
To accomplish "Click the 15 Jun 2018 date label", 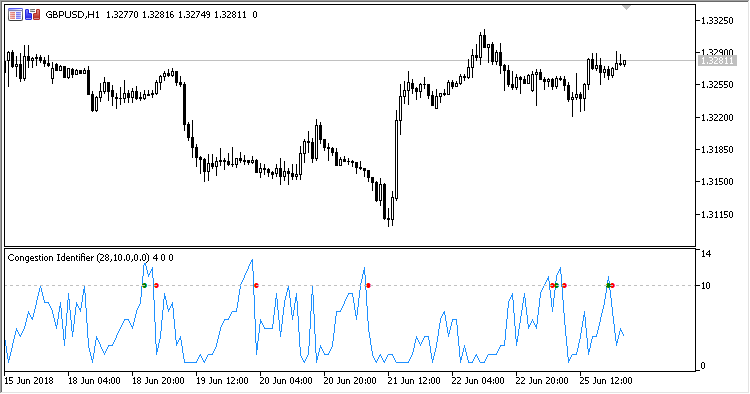I will pyautogui.click(x=29, y=381).
